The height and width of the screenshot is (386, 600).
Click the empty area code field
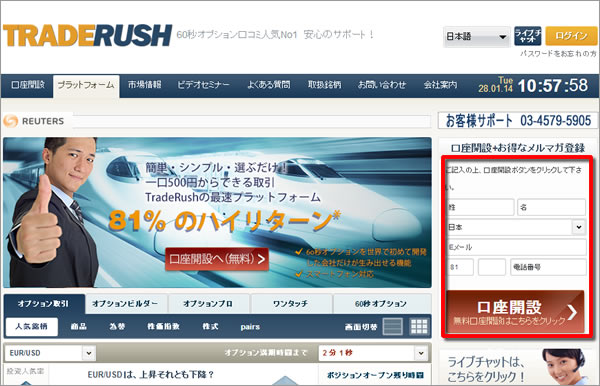492,267
